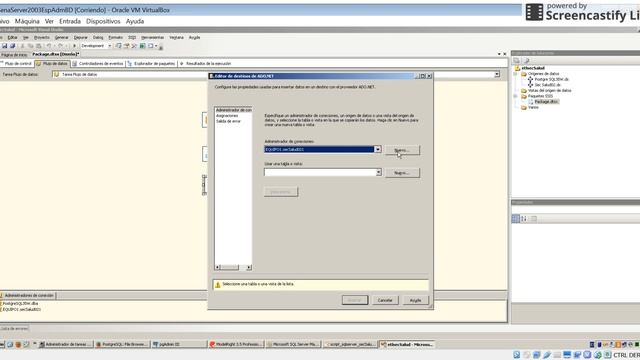This screenshot has width=640, height=360.
Task: Click first Solution Explorer toolbar icon
Action: (517, 60)
